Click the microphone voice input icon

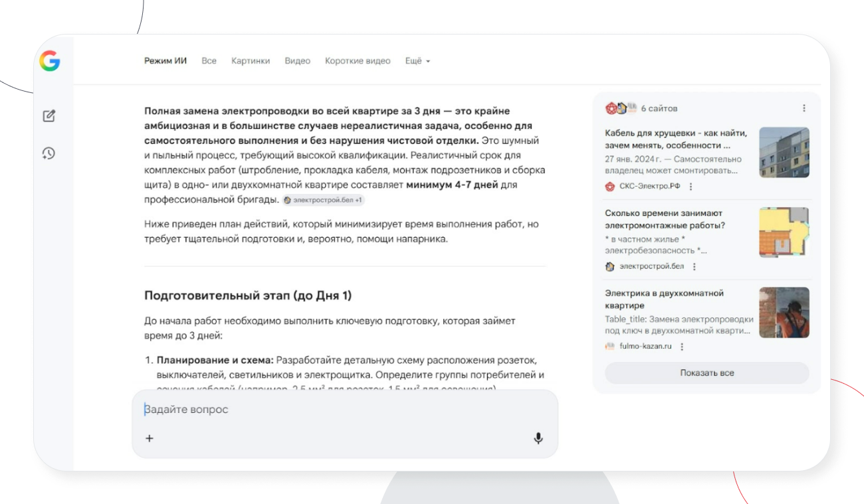tap(538, 438)
